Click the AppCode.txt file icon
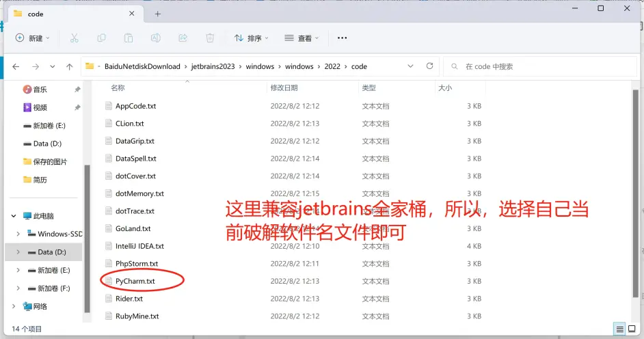The image size is (644, 339). [109, 106]
